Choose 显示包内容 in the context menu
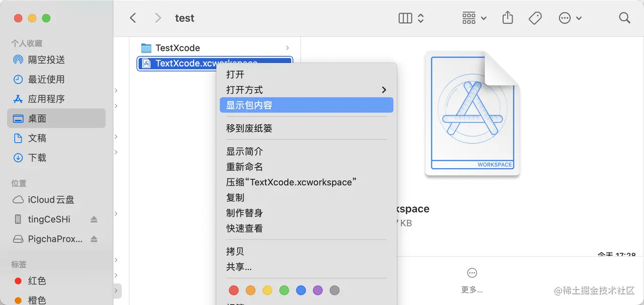644x305 pixels. click(306, 105)
